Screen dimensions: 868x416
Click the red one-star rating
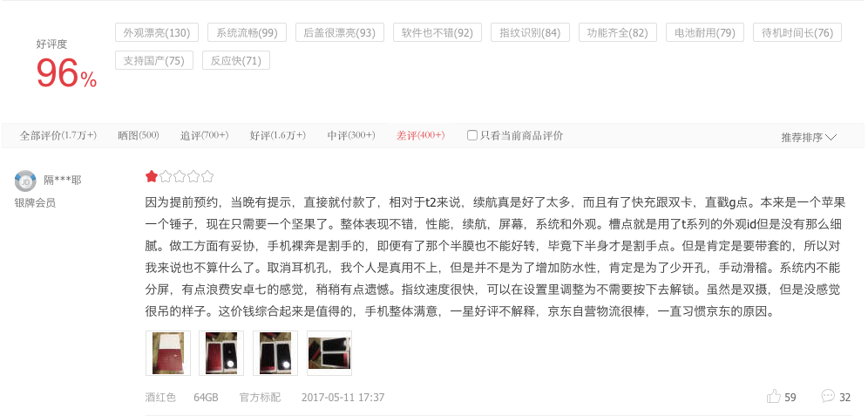point(151,177)
